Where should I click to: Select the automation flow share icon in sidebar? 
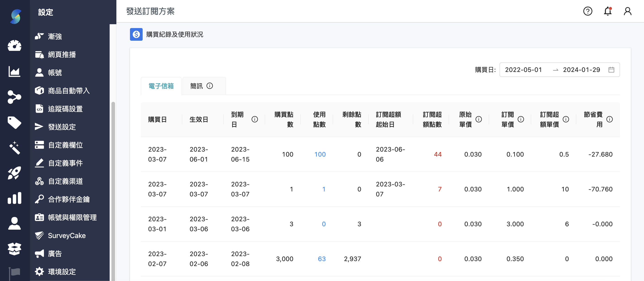[14, 97]
